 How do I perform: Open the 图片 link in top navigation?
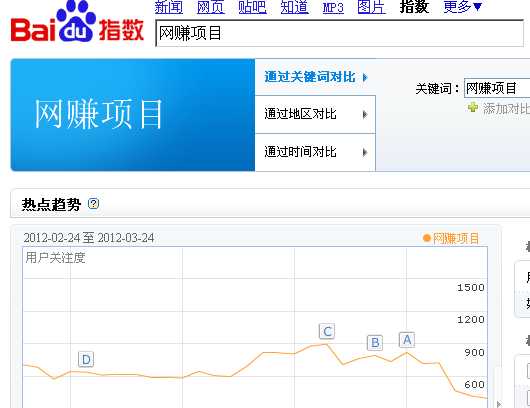pyautogui.click(x=371, y=7)
